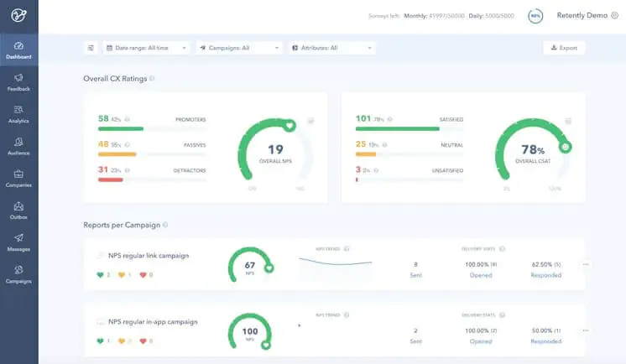Open the Campaigns sidebar section

click(18, 274)
